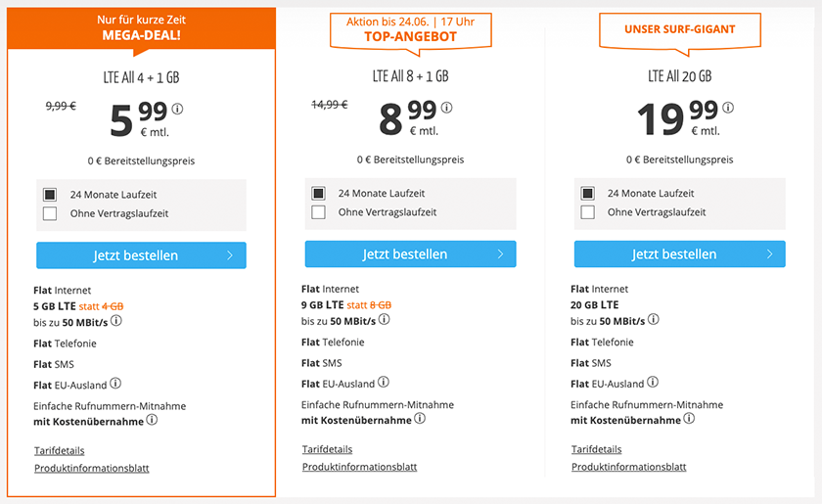This screenshot has width=822, height=504.
Task: Show EU-Ausland info in LTE All 20 GB plan
Action: [x=653, y=383]
